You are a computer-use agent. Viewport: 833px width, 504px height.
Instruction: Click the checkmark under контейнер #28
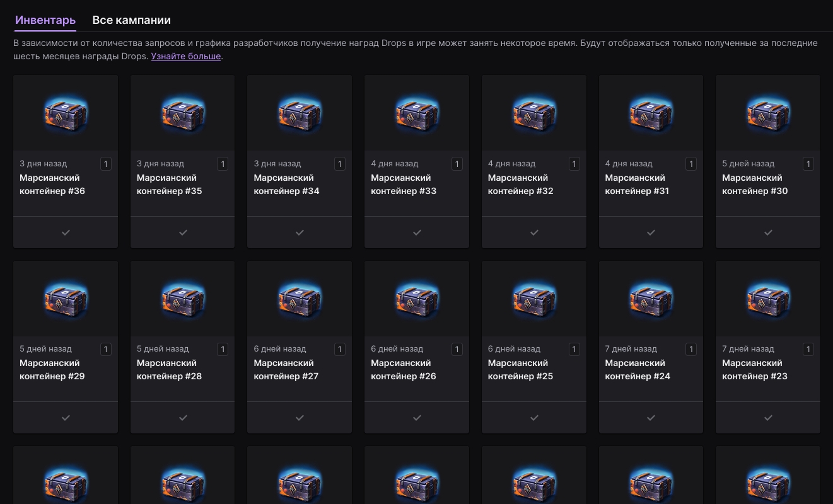[x=183, y=418]
